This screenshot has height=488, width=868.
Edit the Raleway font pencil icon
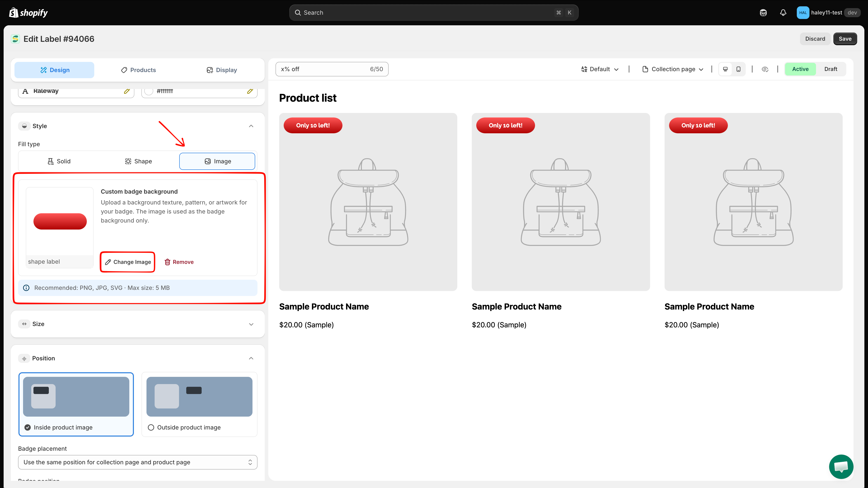pos(127,91)
